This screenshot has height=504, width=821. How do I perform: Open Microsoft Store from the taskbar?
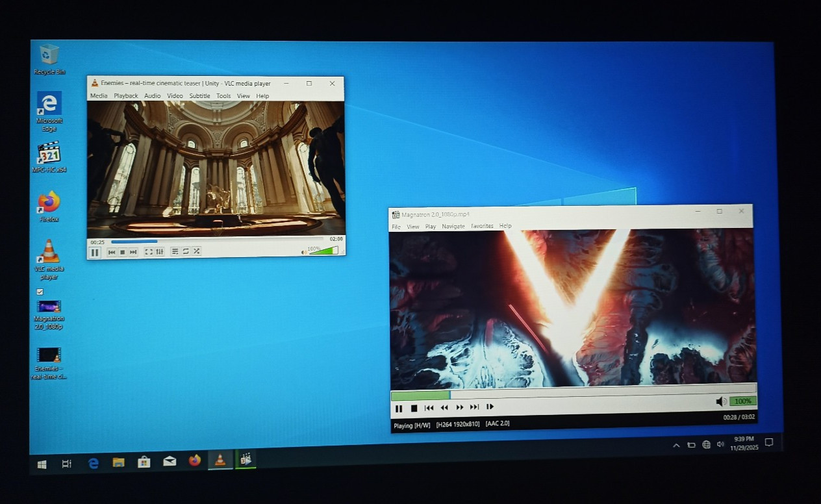pyautogui.click(x=144, y=462)
